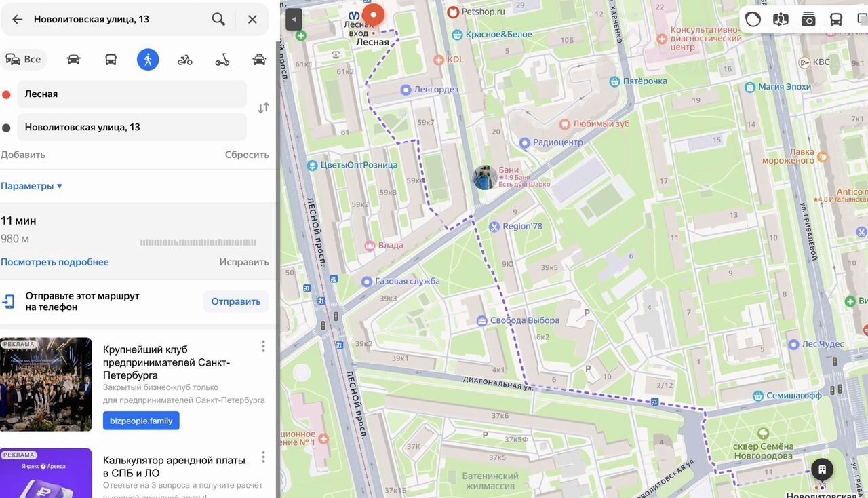
Task: Click the magnifier search icon
Action: [218, 19]
